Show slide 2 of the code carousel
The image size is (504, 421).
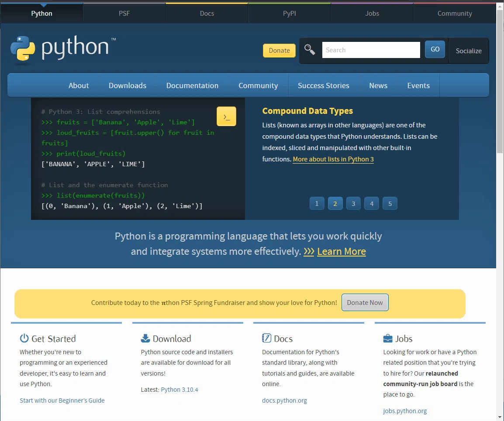[x=335, y=204]
